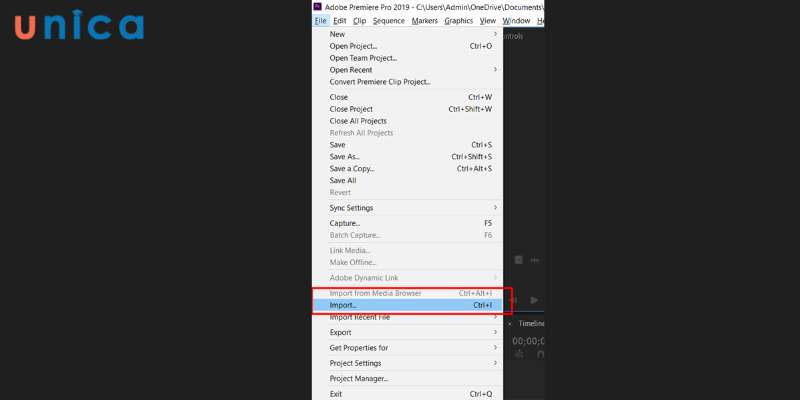Image resolution: width=800 pixels, height=400 pixels.
Task: Choose Exit to quit Premiere Pro
Action: (x=407, y=394)
